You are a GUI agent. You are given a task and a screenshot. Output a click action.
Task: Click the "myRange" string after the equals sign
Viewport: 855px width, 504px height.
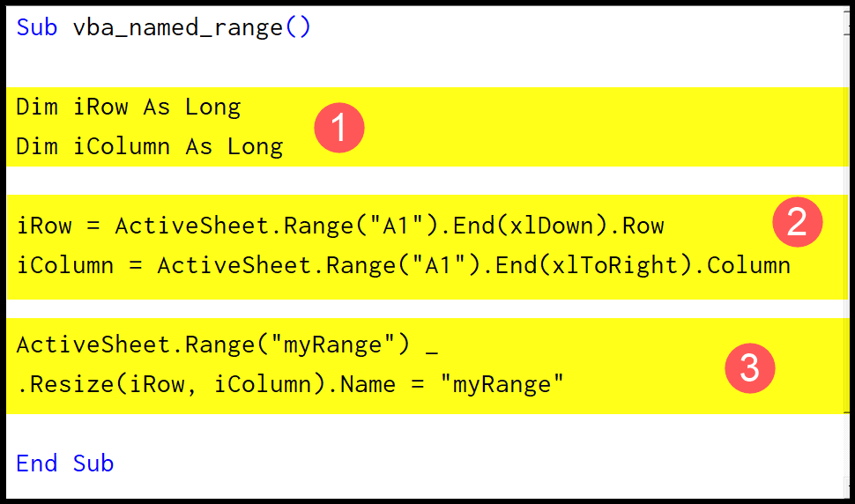click(502, 384)
